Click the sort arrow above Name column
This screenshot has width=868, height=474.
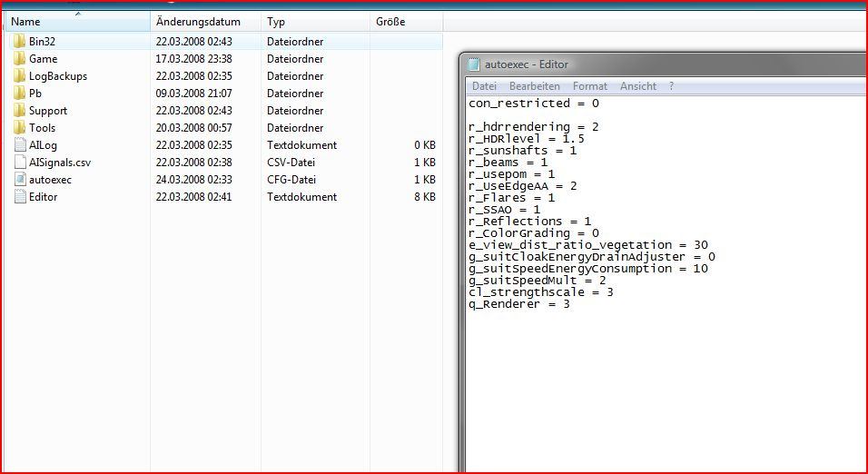(78, 14)
